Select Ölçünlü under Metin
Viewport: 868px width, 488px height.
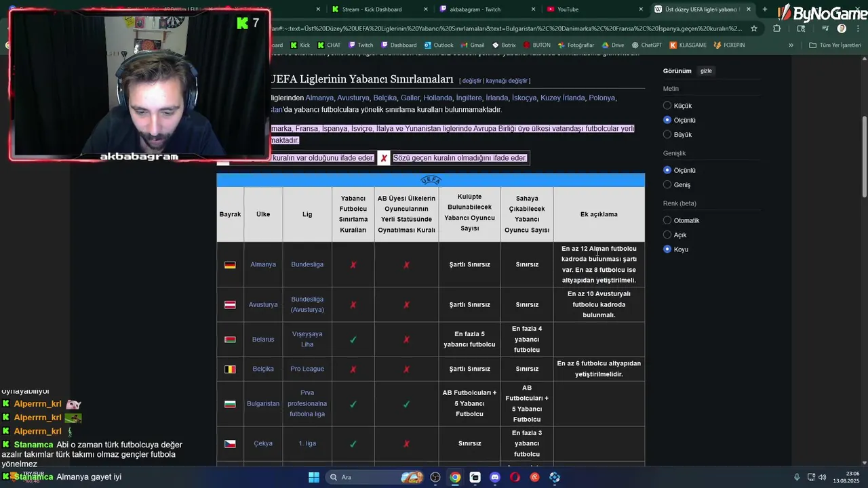667,120
